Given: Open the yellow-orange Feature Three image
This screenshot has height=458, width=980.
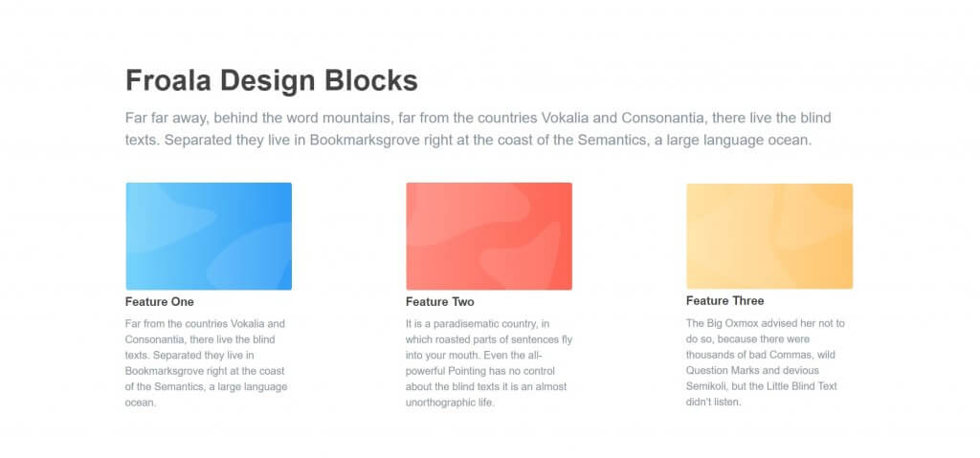Looking at the screenshot, I should 769,236.
